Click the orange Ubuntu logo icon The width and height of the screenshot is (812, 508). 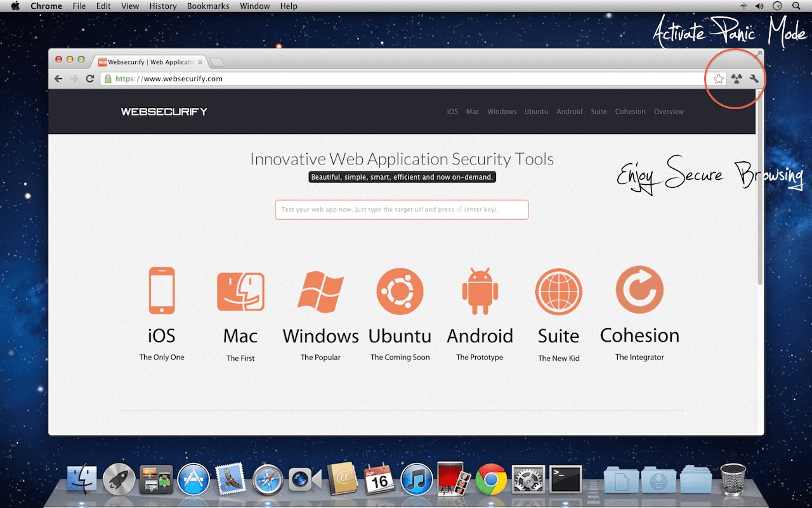click(400, 291)
